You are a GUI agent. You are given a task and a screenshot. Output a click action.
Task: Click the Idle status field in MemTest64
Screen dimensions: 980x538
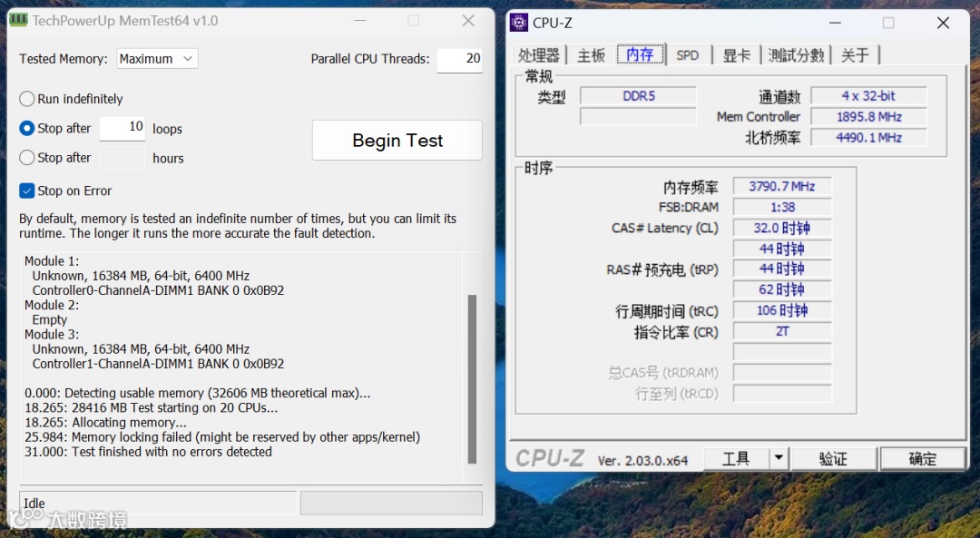158,503
